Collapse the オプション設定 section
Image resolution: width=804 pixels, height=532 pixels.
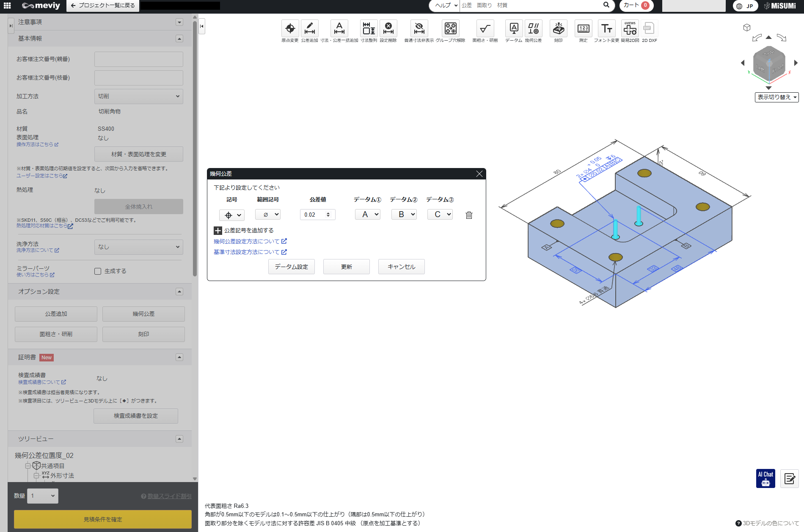click(x=179, y=292)
